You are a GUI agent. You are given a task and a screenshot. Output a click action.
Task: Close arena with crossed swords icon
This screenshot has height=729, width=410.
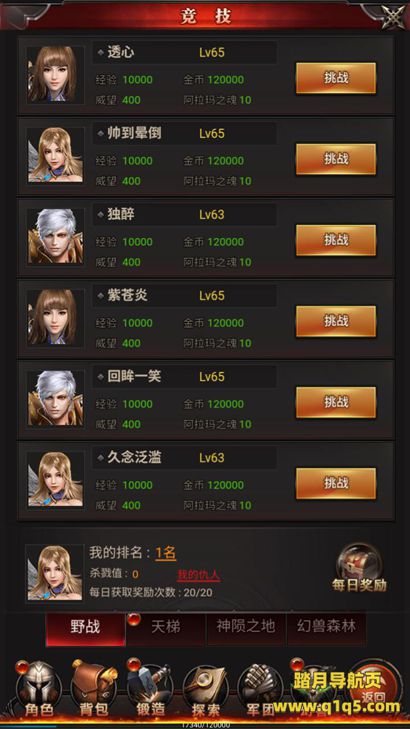393,17
